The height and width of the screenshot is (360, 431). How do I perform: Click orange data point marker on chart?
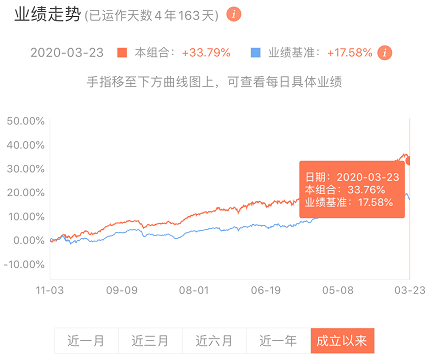(408, 160)
